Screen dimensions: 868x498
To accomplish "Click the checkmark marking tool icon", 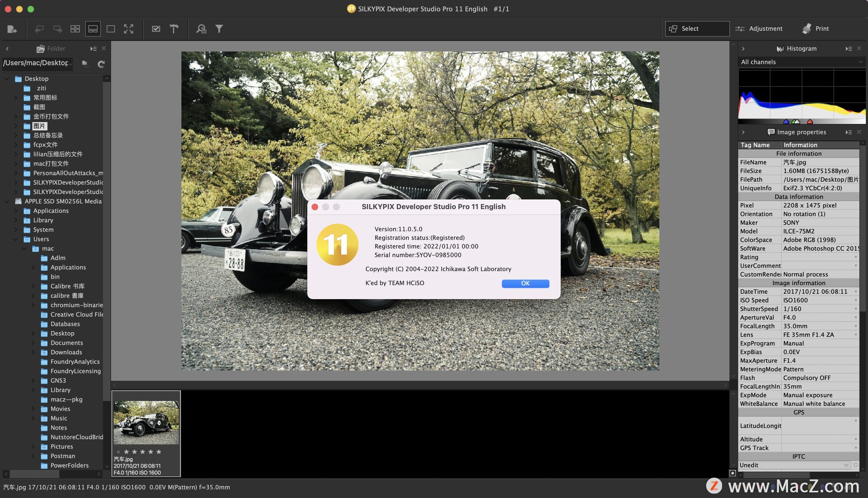I will (x=156, y=29).
